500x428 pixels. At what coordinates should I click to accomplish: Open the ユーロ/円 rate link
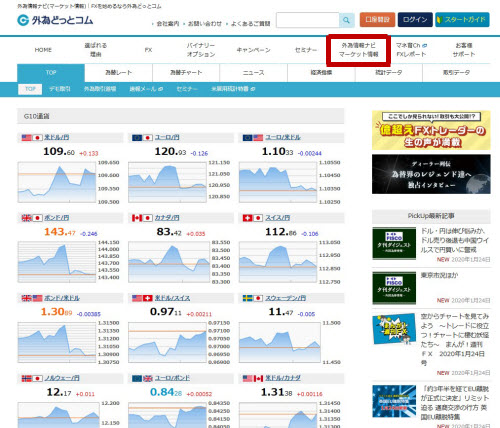167,137
